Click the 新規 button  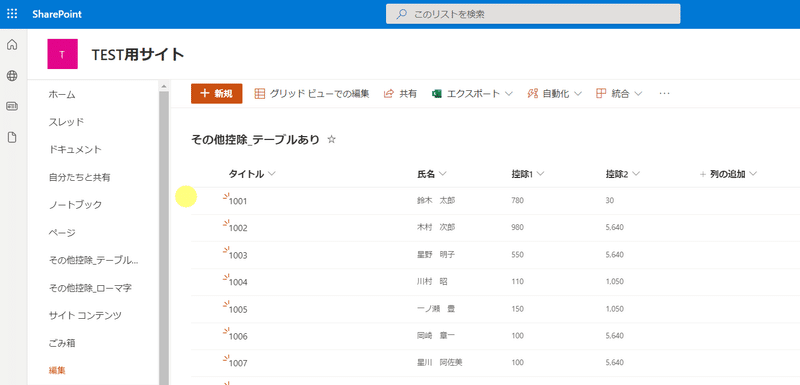pyautogui.click(x=217, y=93)
